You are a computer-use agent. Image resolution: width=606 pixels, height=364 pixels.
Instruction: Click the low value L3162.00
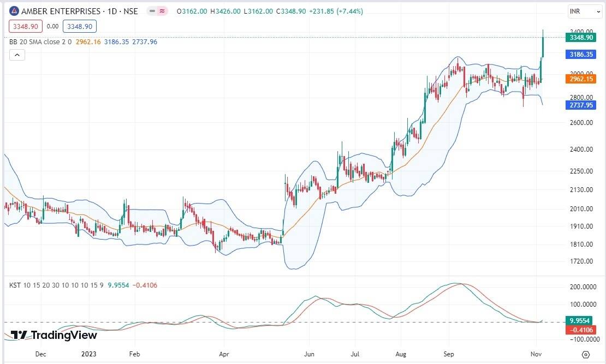[x=258, y=11]
